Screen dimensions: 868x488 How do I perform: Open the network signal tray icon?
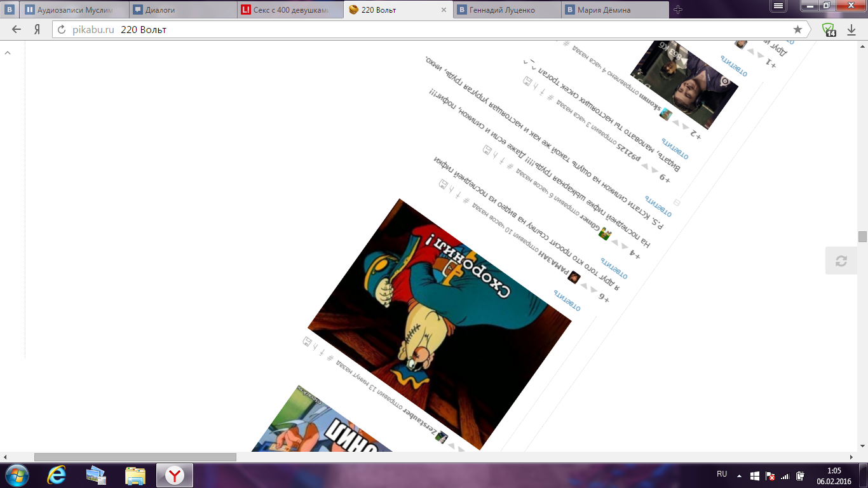coord(785,475)
